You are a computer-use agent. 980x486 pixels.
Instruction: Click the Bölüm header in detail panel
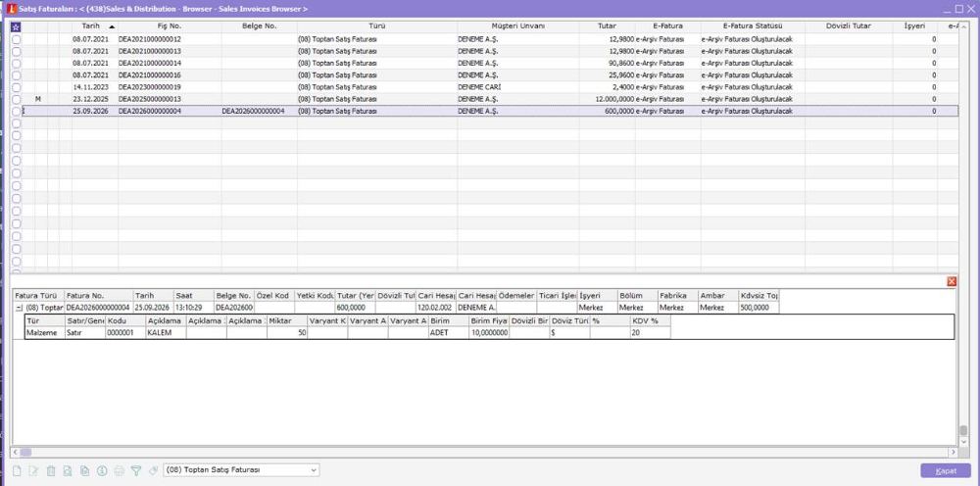(638, 296)
